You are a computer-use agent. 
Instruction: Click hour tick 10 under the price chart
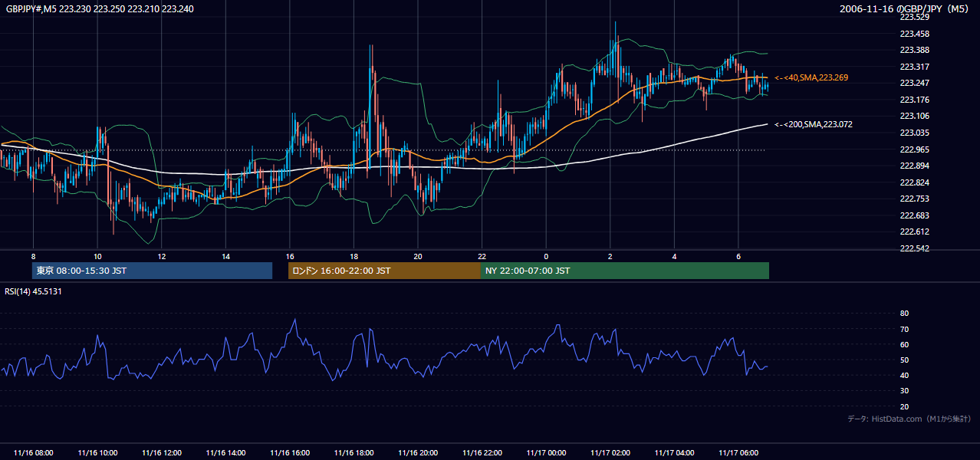click(97, 255)
